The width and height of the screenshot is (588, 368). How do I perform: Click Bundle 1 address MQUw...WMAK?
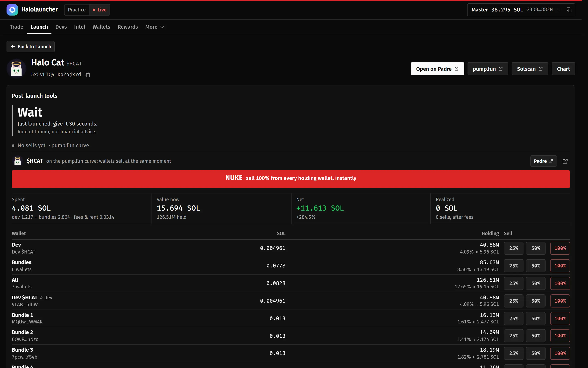pos(27,322)
